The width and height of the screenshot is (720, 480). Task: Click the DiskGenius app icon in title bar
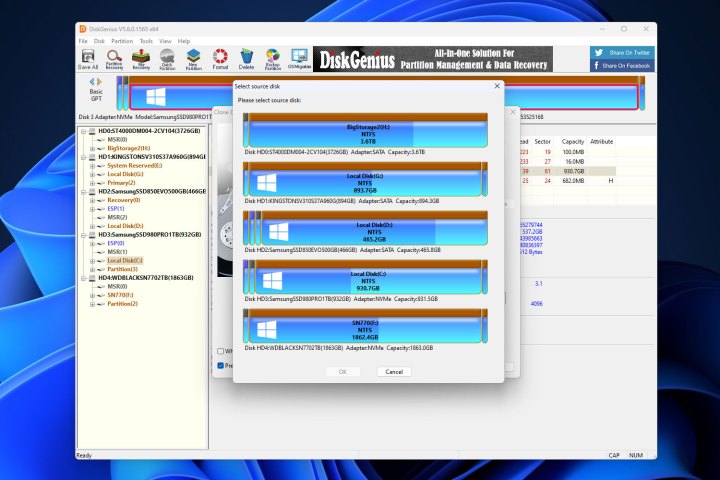coord(83,29)
